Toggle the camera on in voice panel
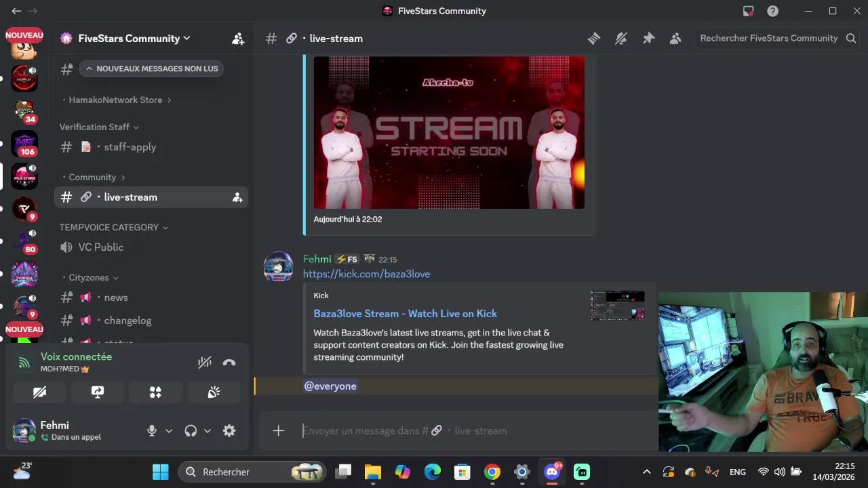 pos(40,392)
